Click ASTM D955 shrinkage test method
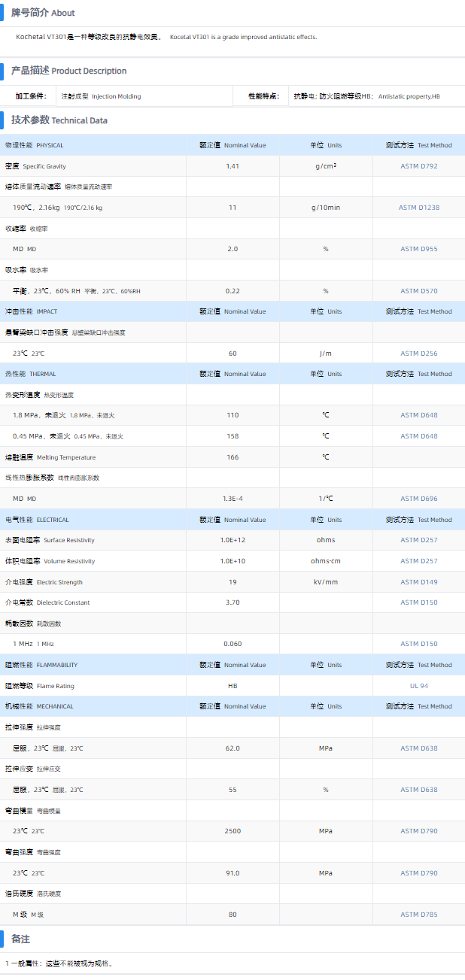The image size is (465, 980). [x=418, y=249]
